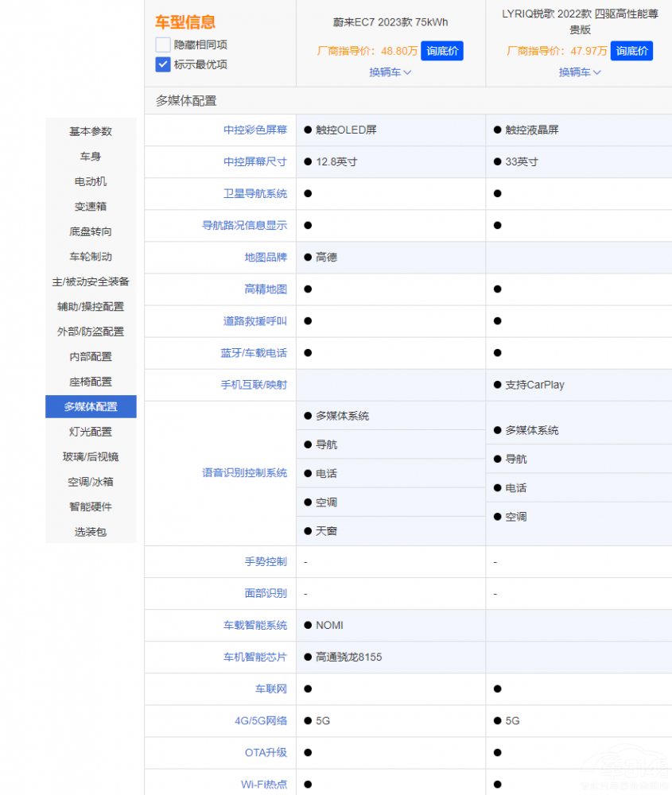Click the 语音识别控制系统 label
672x795 pixels.
tap(244, 473)
